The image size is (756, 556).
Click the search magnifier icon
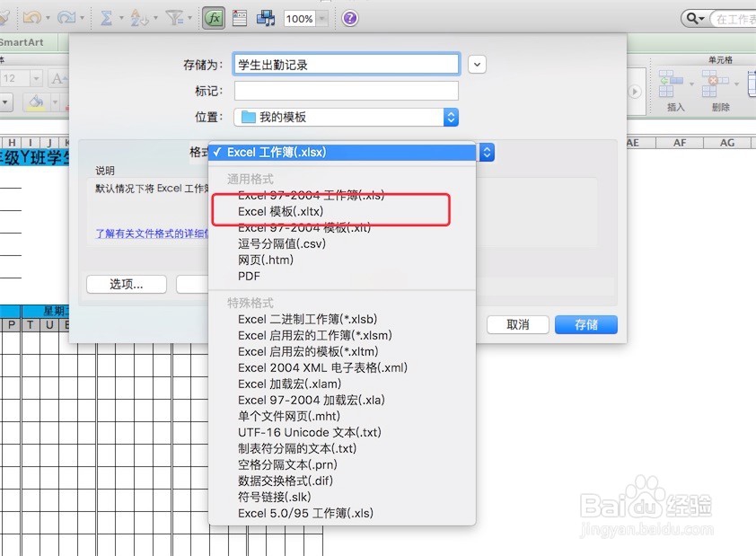tap(694, 18)
